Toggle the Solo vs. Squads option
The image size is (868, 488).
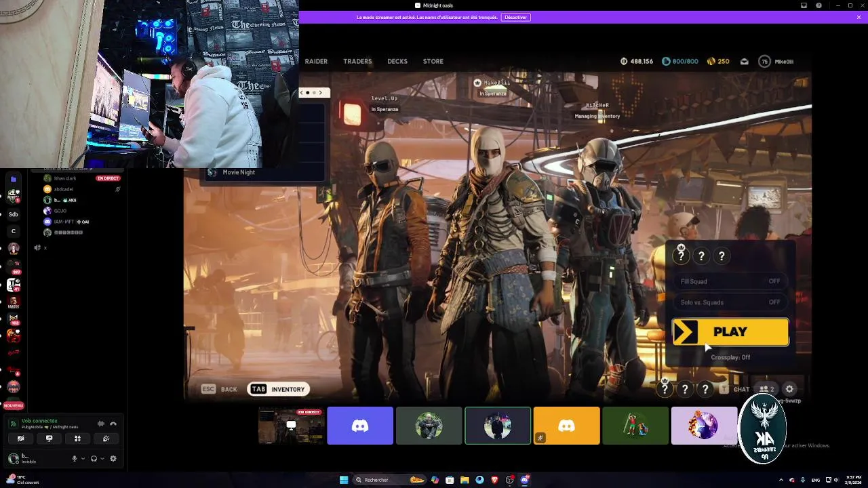pos(730,302)
